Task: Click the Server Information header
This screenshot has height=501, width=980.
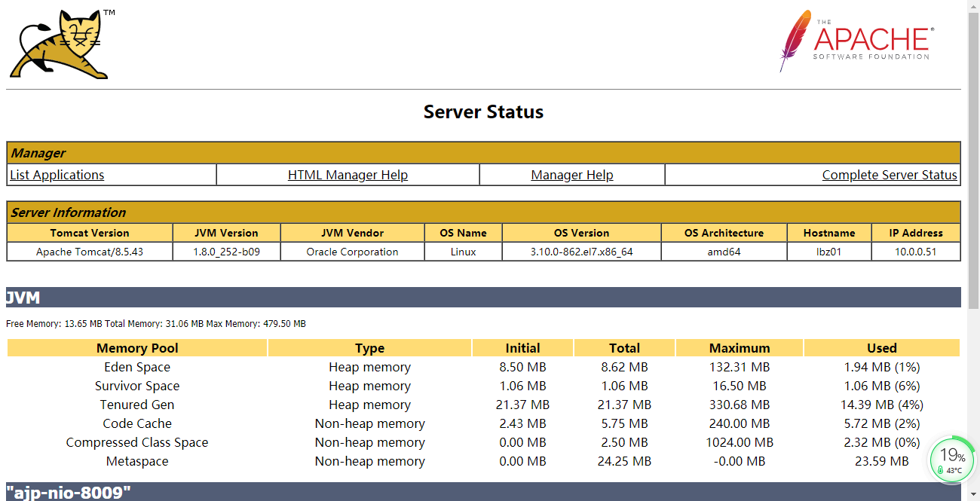Action: coord(484,212)
